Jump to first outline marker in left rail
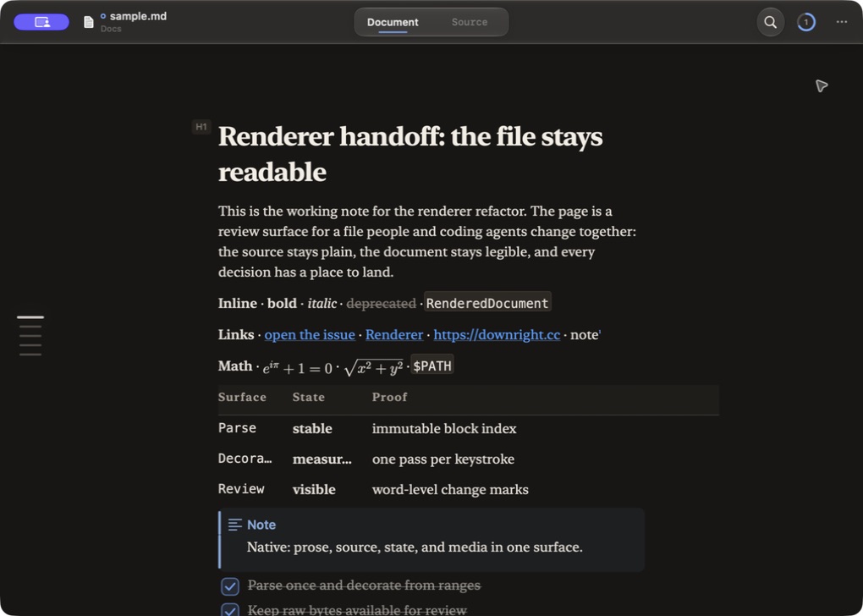 [30, 317]
